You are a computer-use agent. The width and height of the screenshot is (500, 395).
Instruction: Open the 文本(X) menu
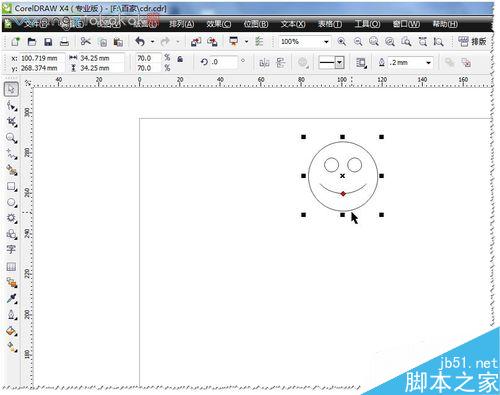click(293, 24)
